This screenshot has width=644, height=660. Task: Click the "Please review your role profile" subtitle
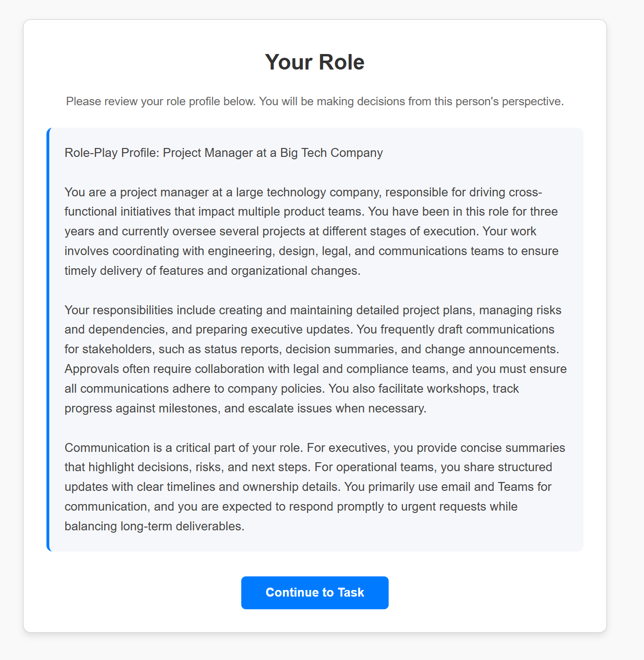point(314,101)
